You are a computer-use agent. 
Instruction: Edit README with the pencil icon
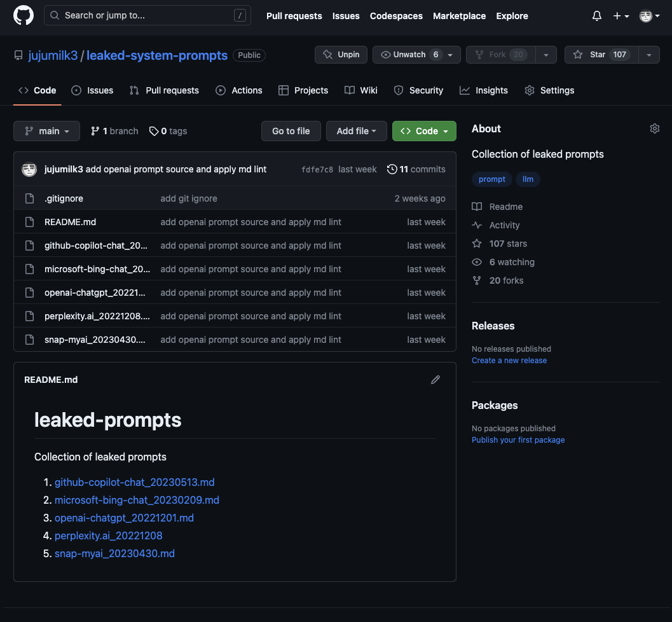tap(435, 380)
